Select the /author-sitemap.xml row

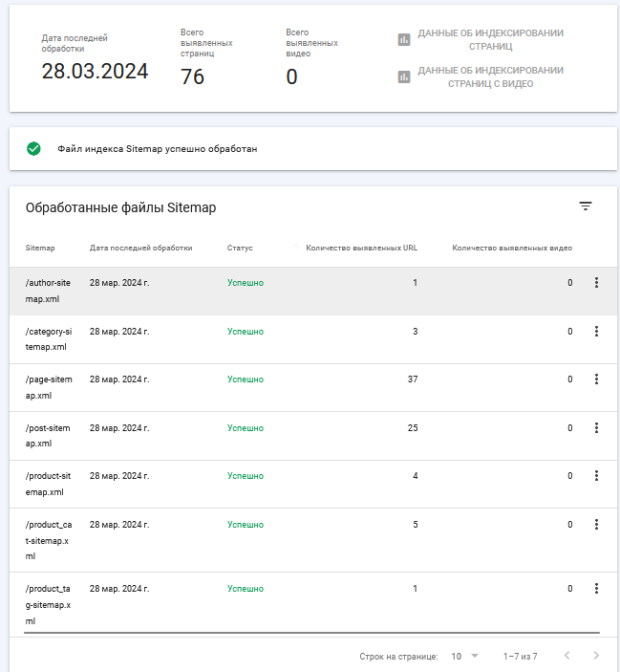[x=313, y=291]
